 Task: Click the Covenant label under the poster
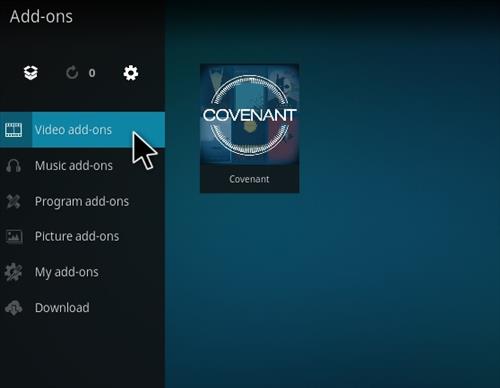(x=249, y=179)
